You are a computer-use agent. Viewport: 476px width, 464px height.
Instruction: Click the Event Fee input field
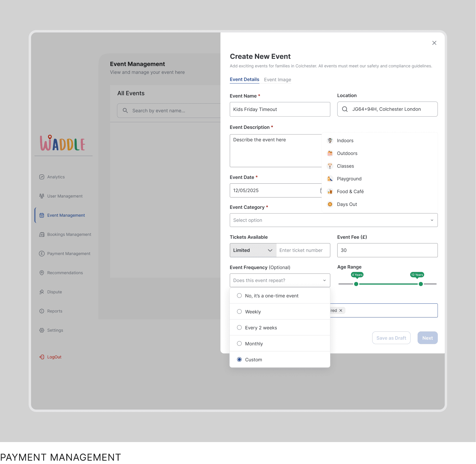pyautogui.click(x=387, y=250)
